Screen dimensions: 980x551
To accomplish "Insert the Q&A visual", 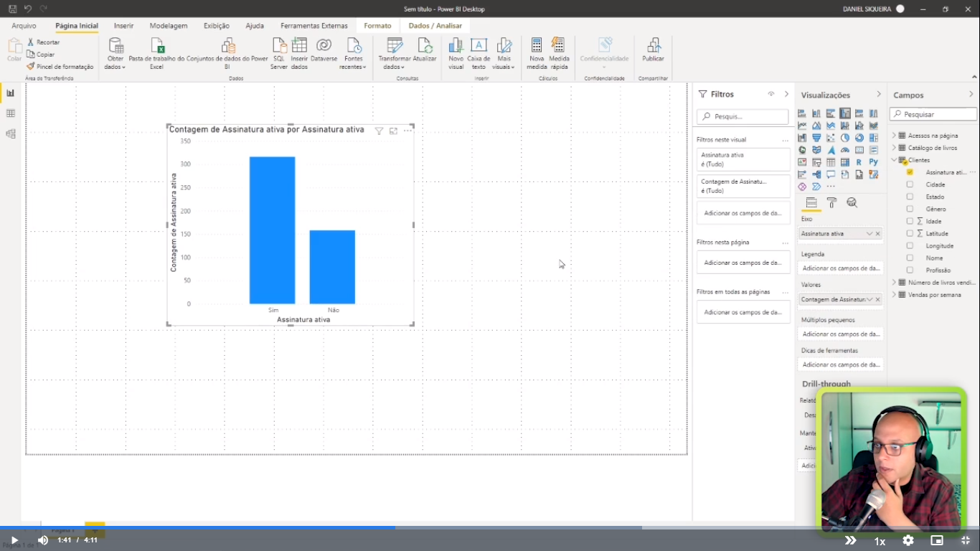I will tap(831, 174).
